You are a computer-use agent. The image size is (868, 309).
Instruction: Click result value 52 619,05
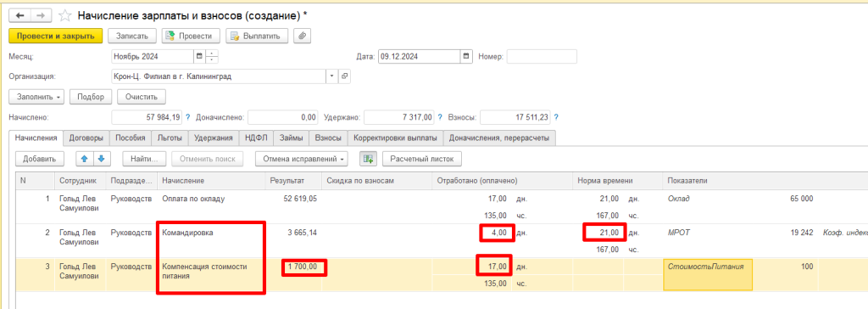[301, 199]
